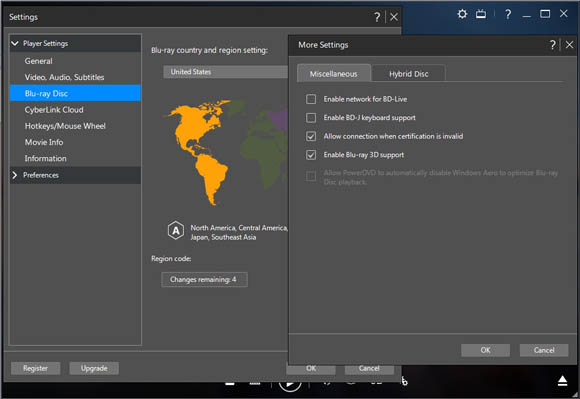
Task: Click Changes remaining: 4 button
Action: (204, 280)
